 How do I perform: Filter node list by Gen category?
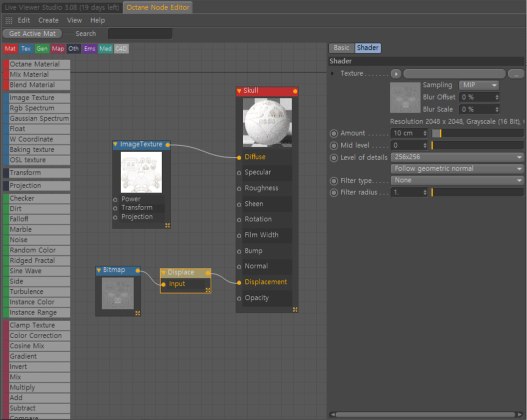[42, 48]
